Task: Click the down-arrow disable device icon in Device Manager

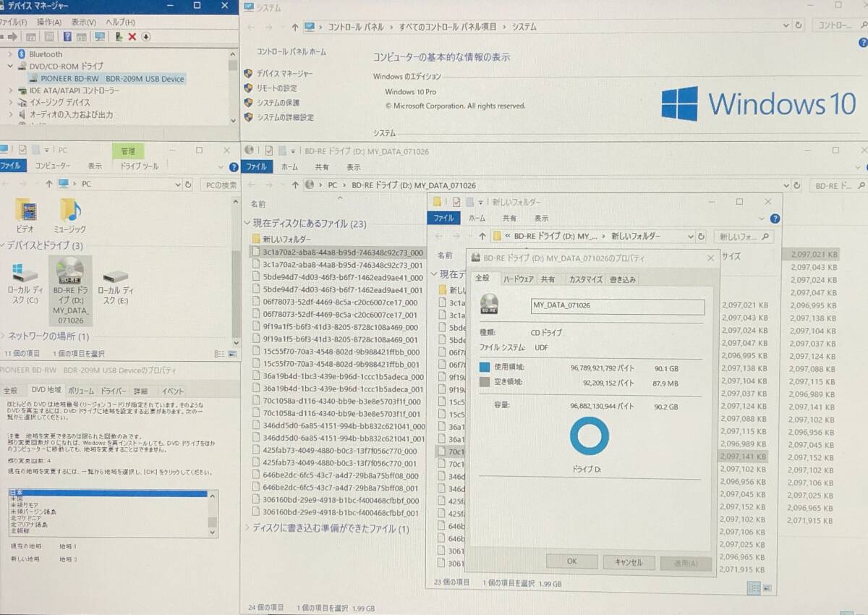Action: pos(146,36)
